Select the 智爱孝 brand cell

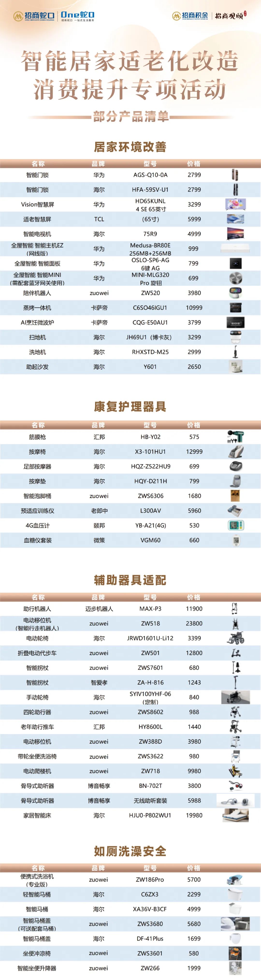[99, 683]
